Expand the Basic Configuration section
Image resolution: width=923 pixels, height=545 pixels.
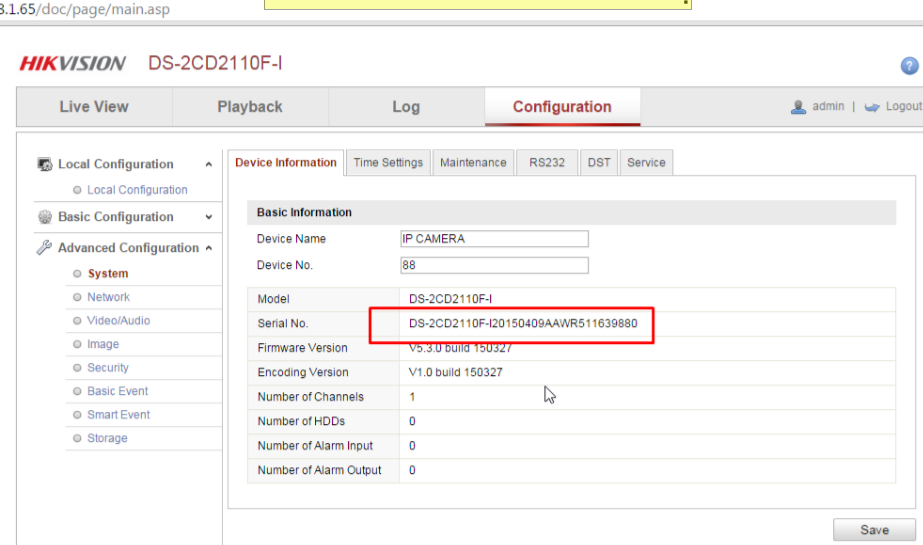point(208,217)
